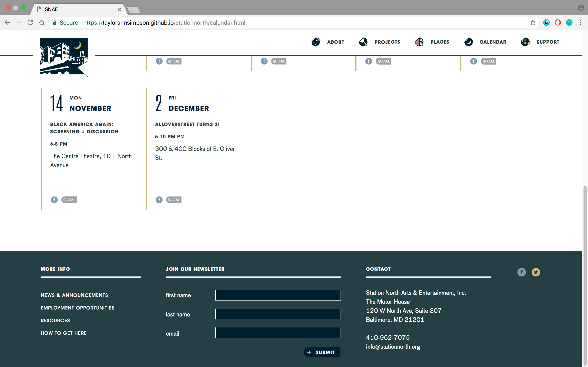Open the footer Facebook icon
The width and height of the screenshot is (588, 367).
521,272
